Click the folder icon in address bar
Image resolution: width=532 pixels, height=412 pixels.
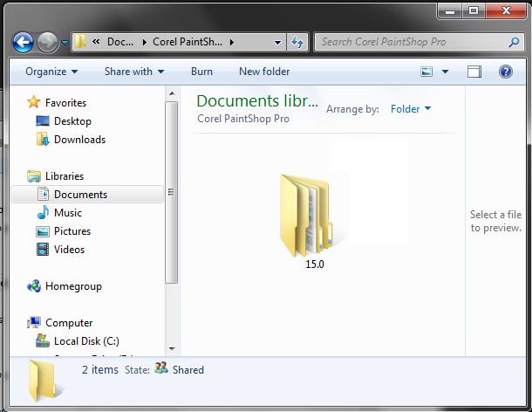(80, 42)
